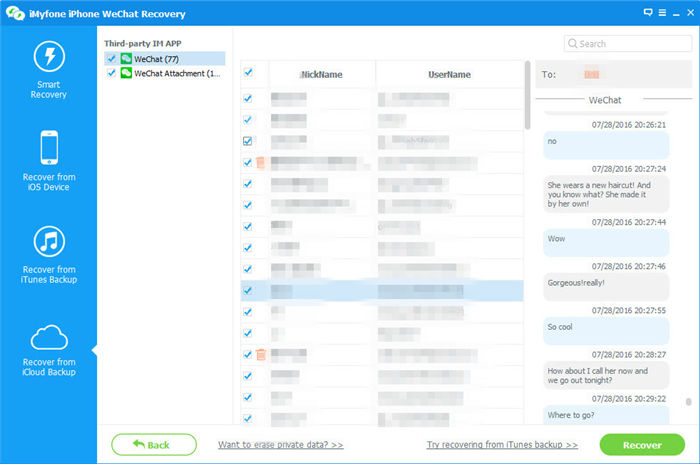Open 'Try recovering from iTunes backup' link

tap(502, 445)
